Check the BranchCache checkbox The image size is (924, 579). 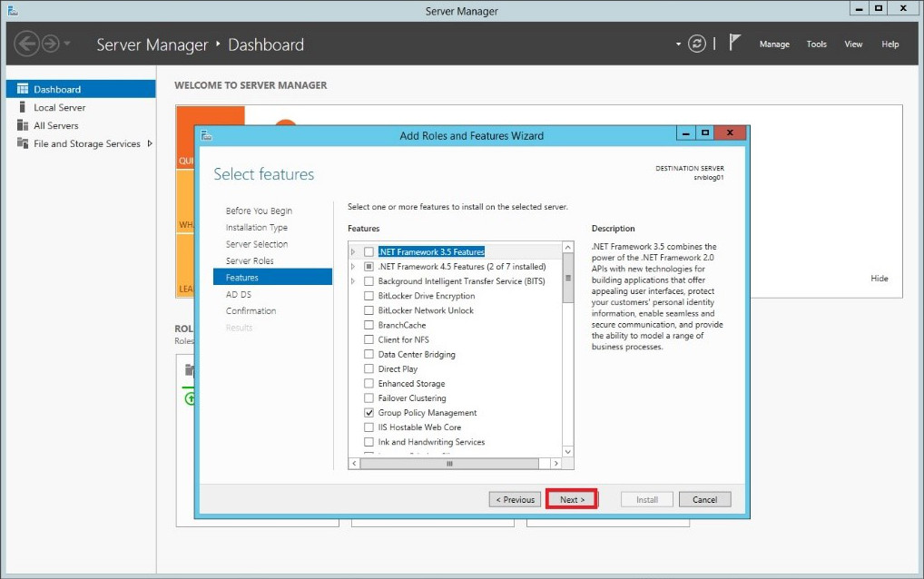369,325
